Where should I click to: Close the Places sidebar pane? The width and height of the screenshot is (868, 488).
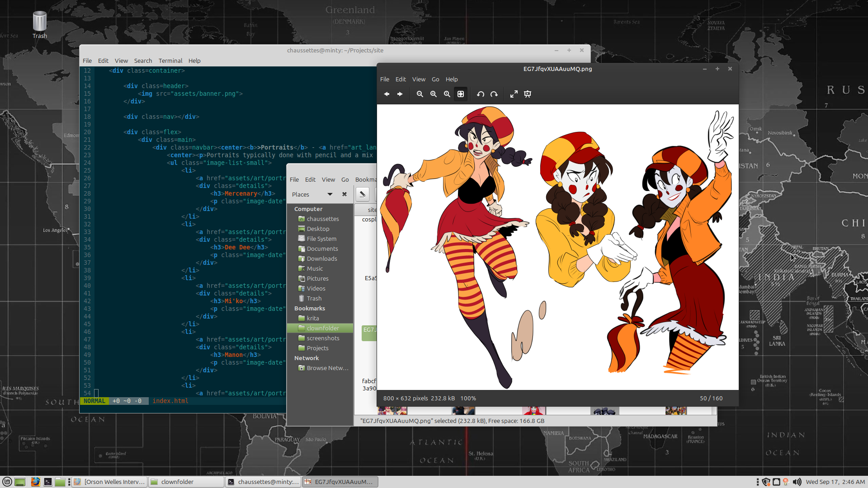pos(344,194)
